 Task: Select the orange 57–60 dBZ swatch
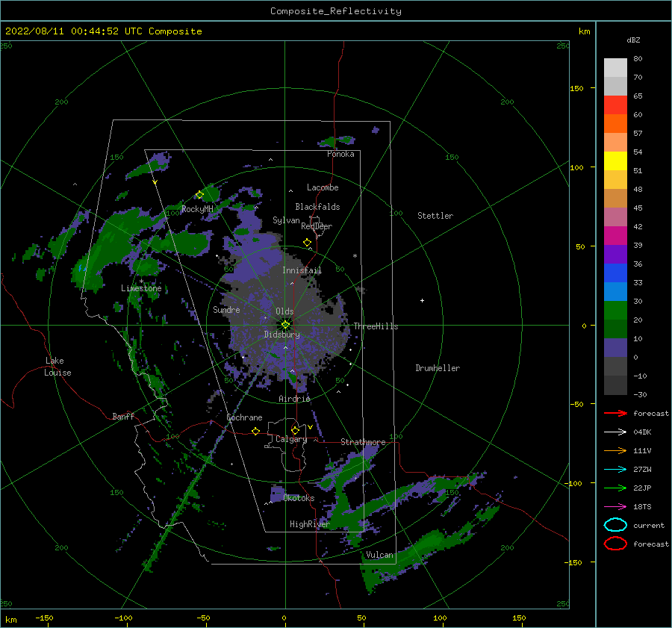pyautogui.click(x=615, y=123)
